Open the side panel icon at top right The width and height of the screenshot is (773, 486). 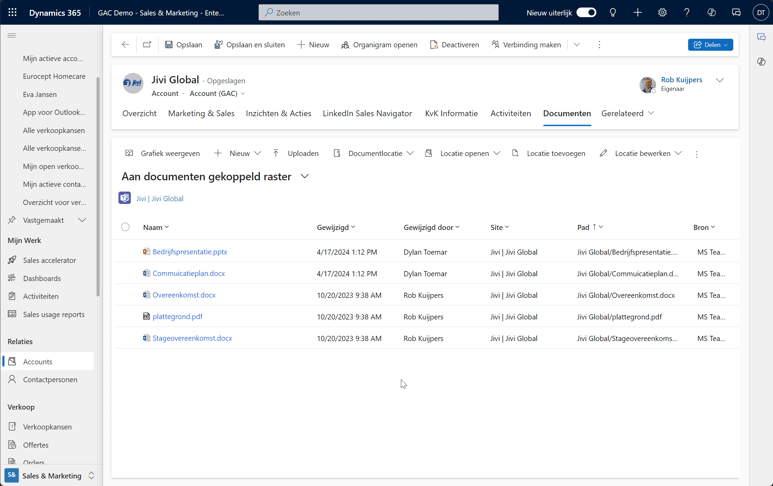(761, 37)
